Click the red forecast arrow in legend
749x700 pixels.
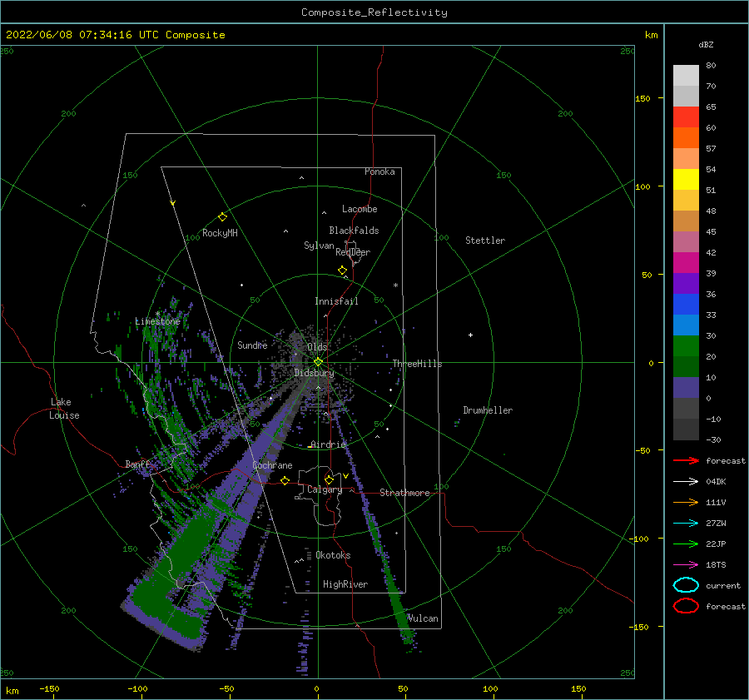pyautogui.click(x=686, y=460)
